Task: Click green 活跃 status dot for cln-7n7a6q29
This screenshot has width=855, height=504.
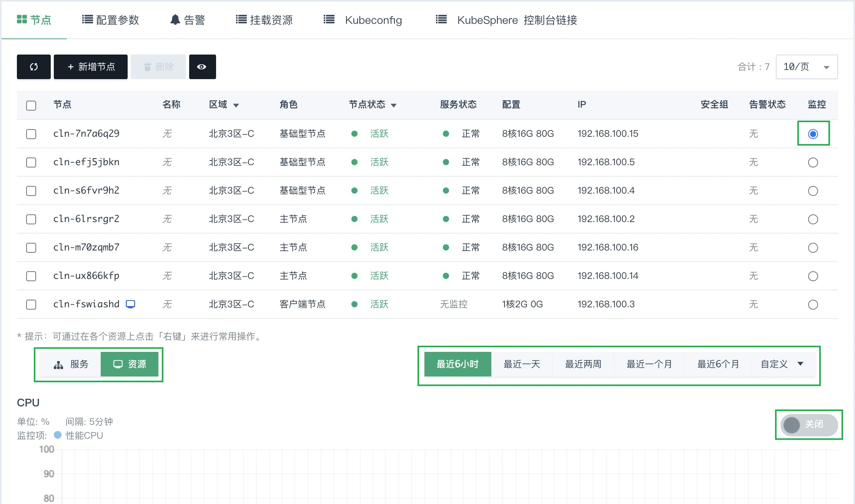Action: [x=354, y=134]
